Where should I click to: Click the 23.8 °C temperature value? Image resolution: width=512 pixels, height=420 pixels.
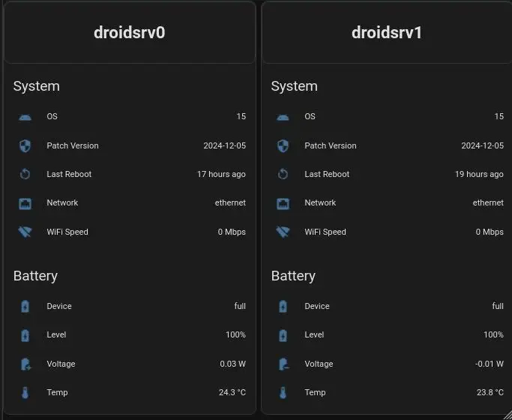(490, 392)
